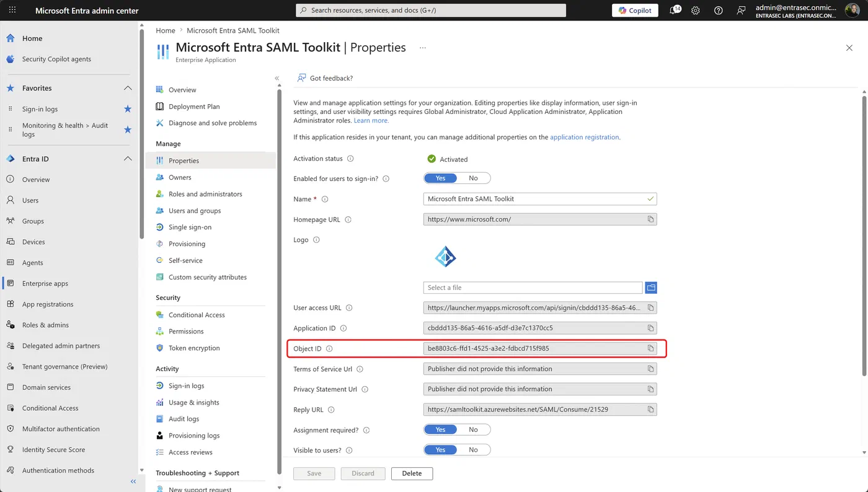Open Audit logs under Activity
The height and width of the screenshot is (492, 868).
pos(184,419)
